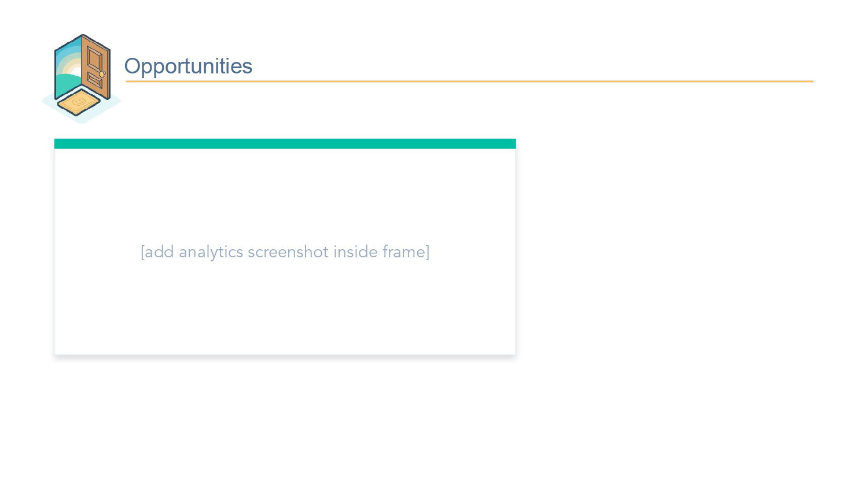Click the word 'analytics' in placeholder
Screen dimensions: 868x488
click(211, 252)
